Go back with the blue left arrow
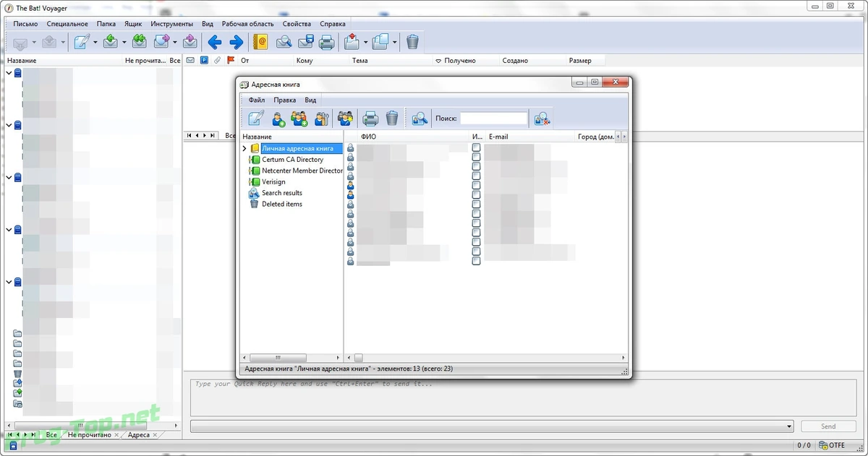Viewport: 868px width, 456px height. click(214, 42)
